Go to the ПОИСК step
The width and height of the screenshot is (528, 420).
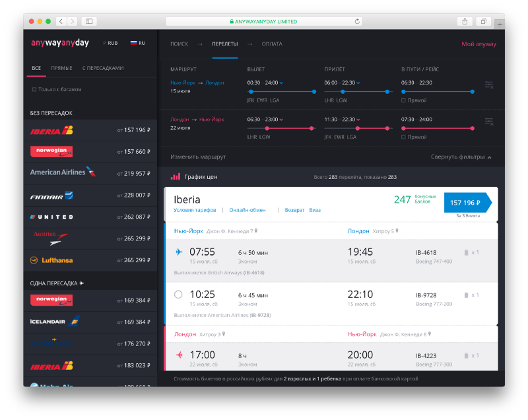click(179, 44)
